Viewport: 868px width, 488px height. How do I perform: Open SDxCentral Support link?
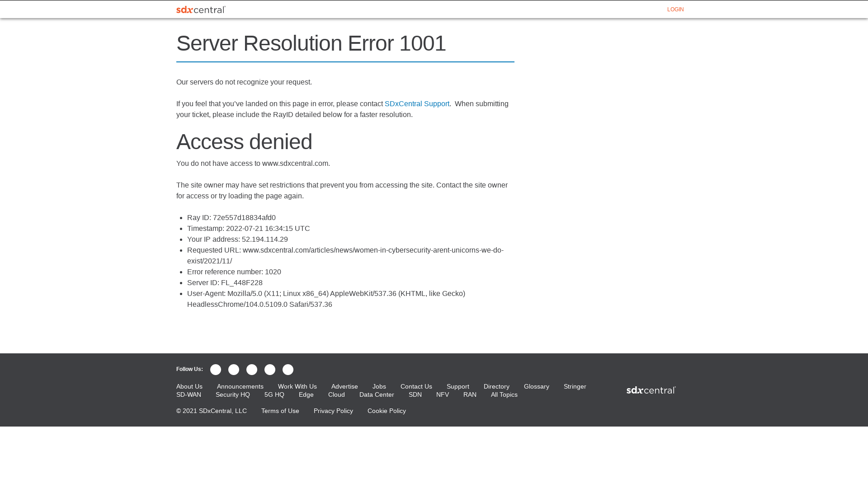click(x=417, y=104)
